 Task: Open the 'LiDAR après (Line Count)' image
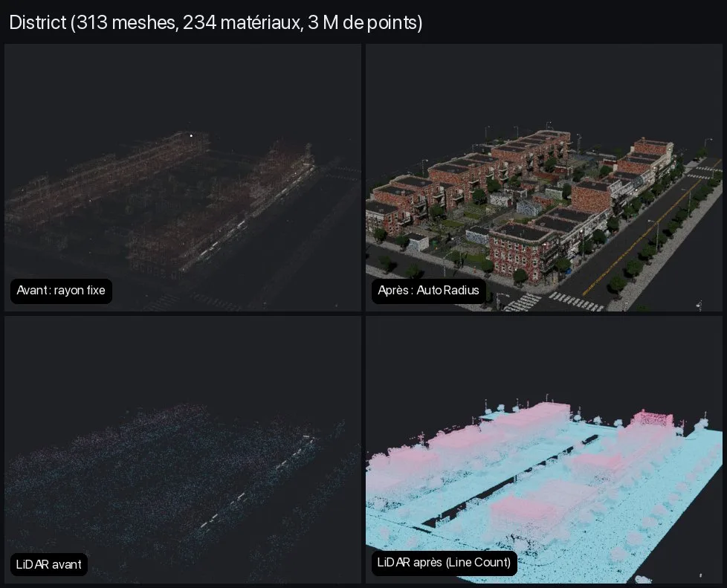coord(544,450)
